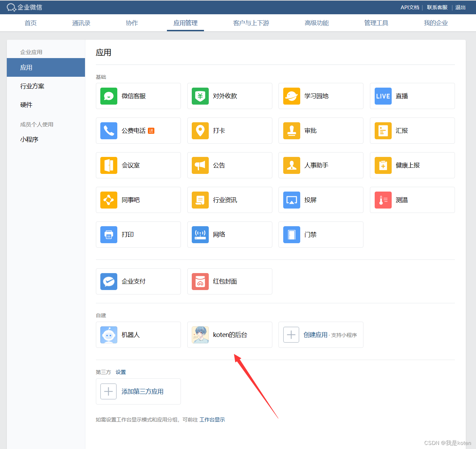
Task: Open the 管理工具 tab
Action: [x=376, y=23]
